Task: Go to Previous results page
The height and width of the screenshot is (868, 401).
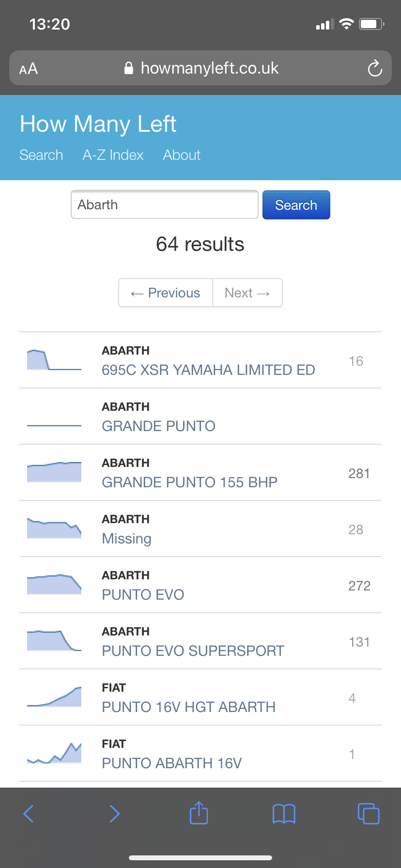Action: click(166, 293)
